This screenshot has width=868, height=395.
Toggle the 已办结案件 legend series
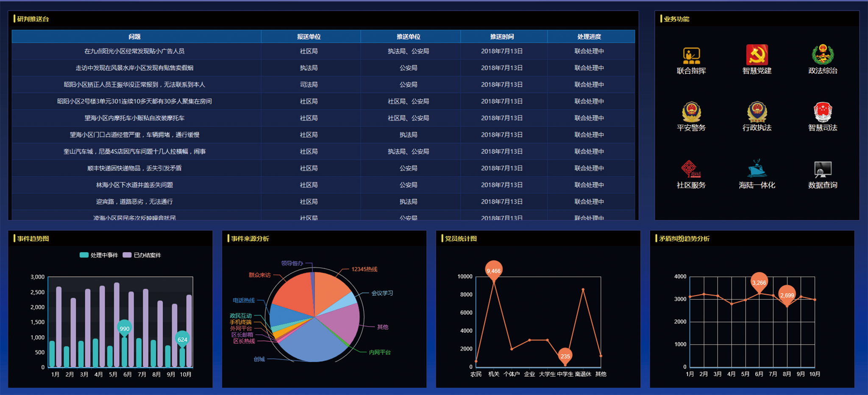tap(142, 255)
